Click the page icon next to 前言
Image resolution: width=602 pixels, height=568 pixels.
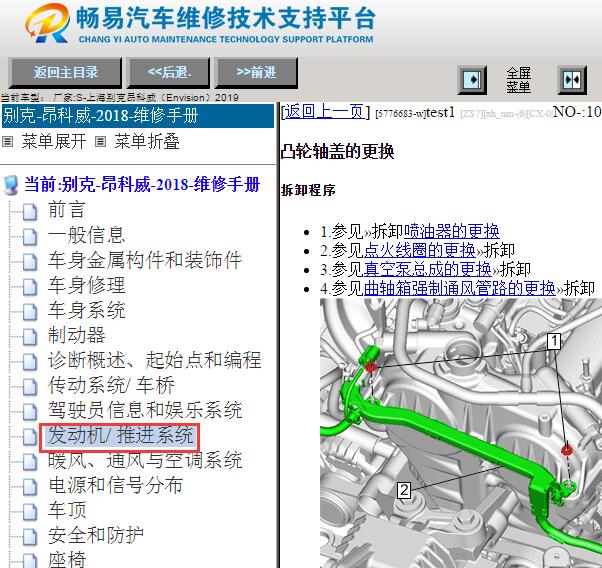[x=30, y=212]
